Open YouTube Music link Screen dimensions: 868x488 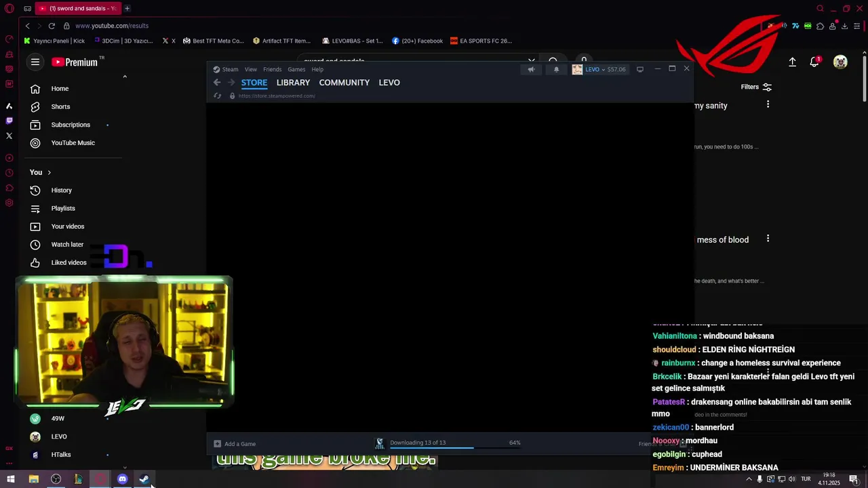[x=73, y=143]
